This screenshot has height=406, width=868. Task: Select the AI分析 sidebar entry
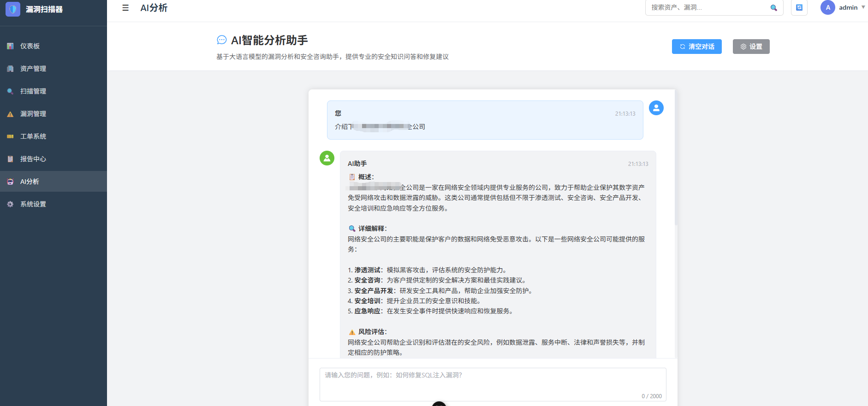click(x=30, y=182)
